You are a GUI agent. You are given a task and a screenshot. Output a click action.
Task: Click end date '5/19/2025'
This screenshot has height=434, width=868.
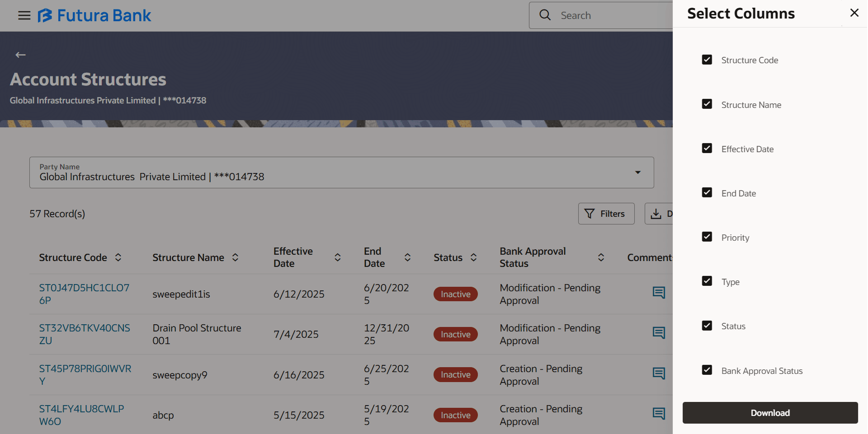387,415
